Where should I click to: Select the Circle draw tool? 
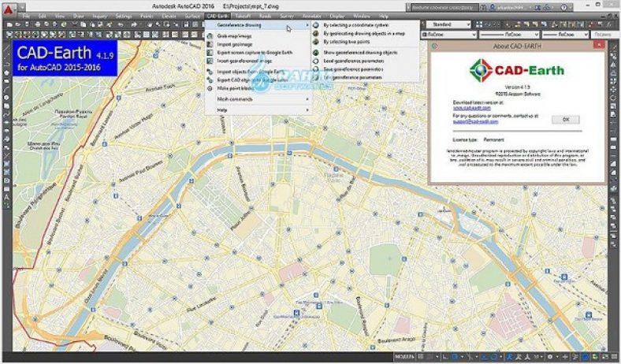tap(7, 97)
